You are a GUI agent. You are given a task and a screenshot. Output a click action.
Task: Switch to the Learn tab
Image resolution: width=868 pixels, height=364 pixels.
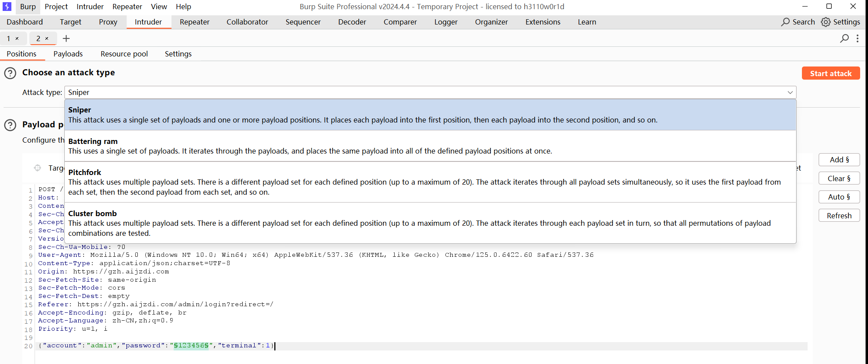click(587, 22)
